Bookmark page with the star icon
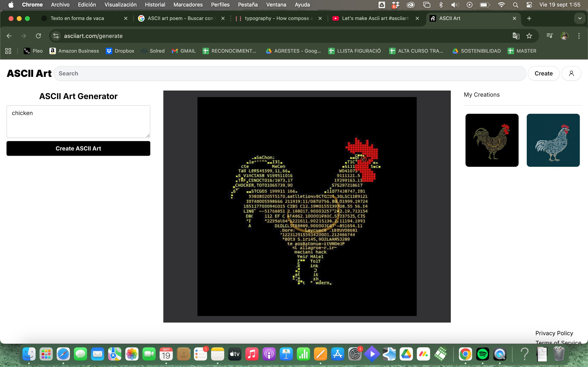The height and width of the screenshot is (367, 588). pyautogui.click(x=529, y=36)
